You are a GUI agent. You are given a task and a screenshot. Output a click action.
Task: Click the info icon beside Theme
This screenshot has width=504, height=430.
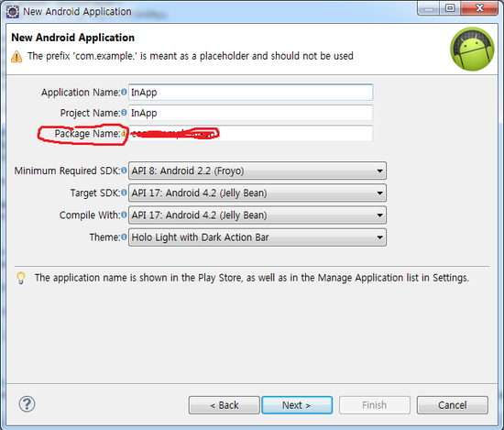click(x=124, y=237)
